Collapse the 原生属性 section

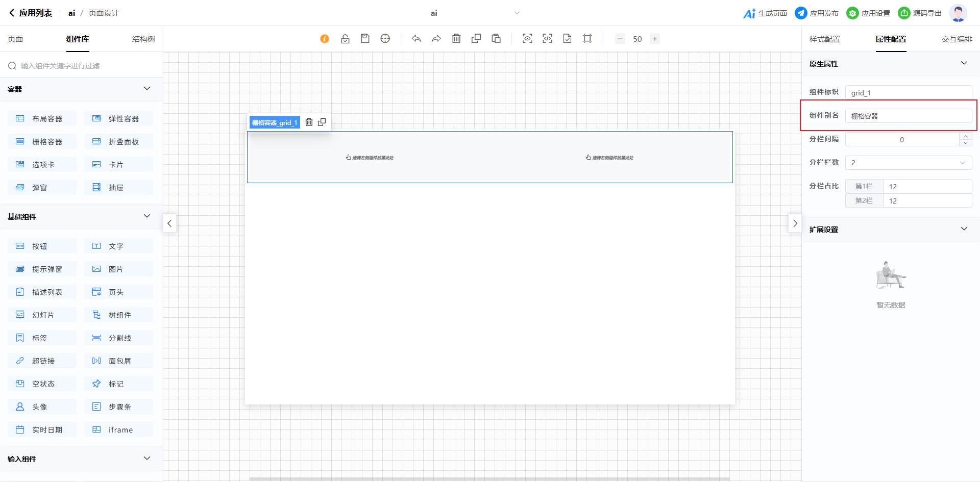tap(964, 63)
